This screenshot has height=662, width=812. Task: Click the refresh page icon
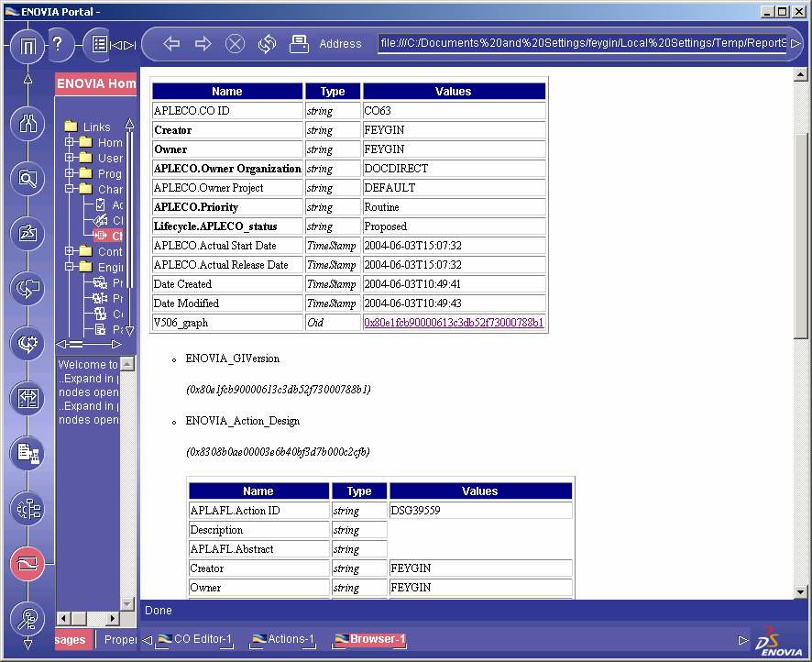click(x=267, y=44)
